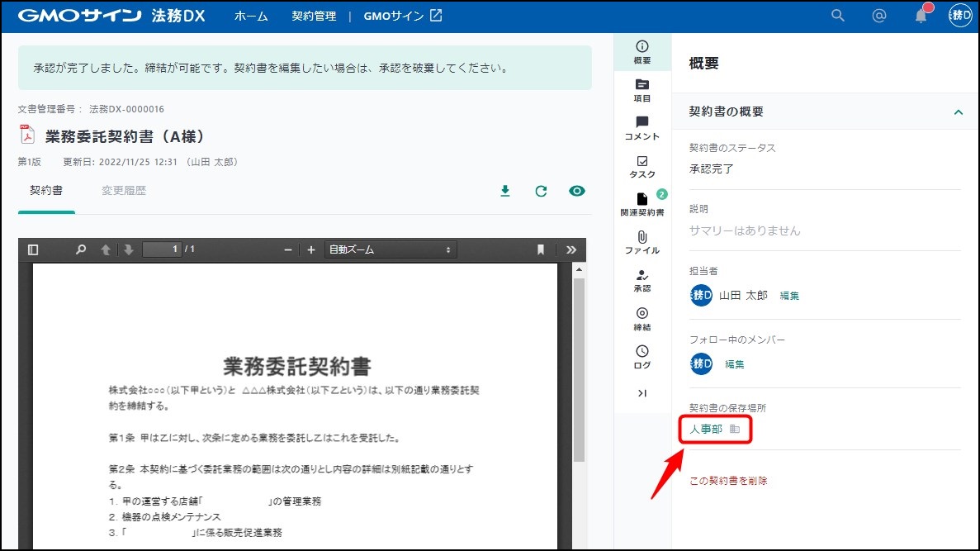Screen dimensions: 980x551
Task: Toggle PDF viewer sidebar
Action: coord(33,249)
